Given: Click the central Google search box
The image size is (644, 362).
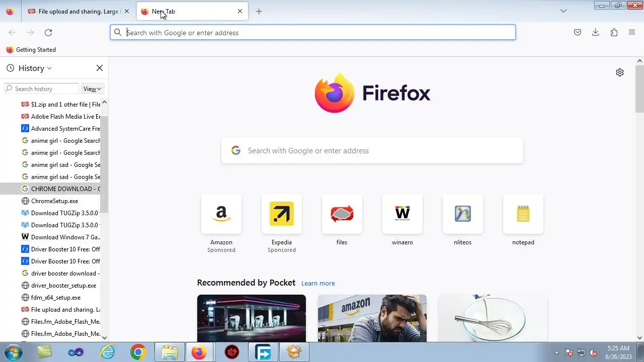Looking at the screenshot, I should 372,151.
